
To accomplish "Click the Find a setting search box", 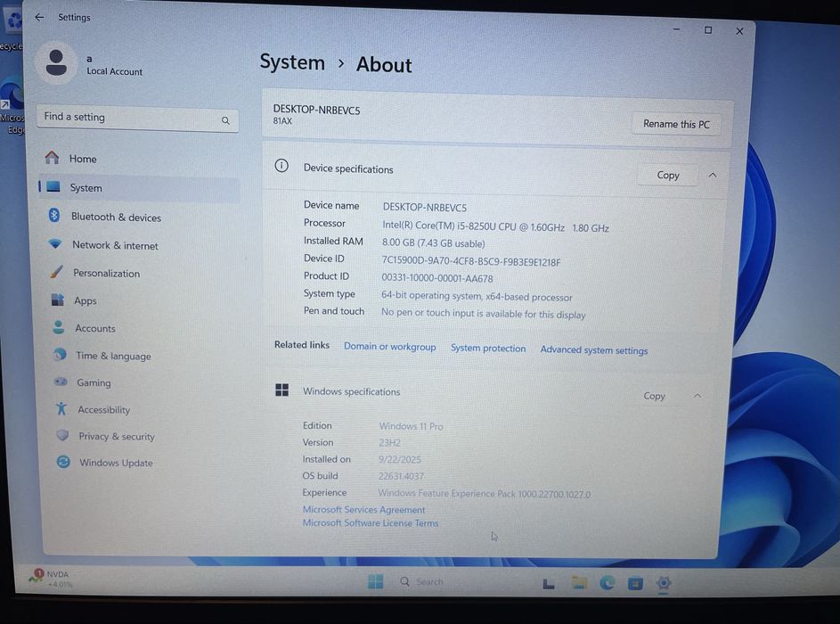I will (137, 118).
